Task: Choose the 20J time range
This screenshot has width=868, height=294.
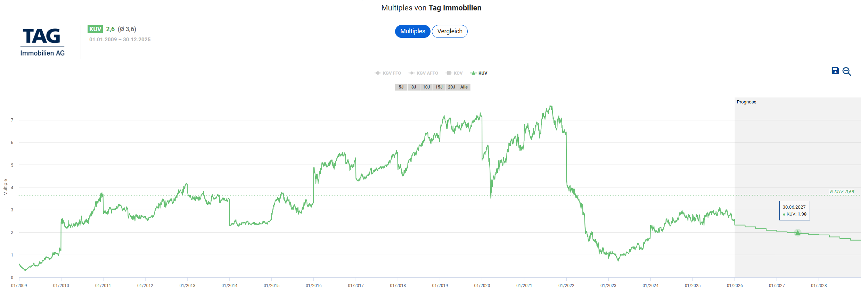Action: 451,87
